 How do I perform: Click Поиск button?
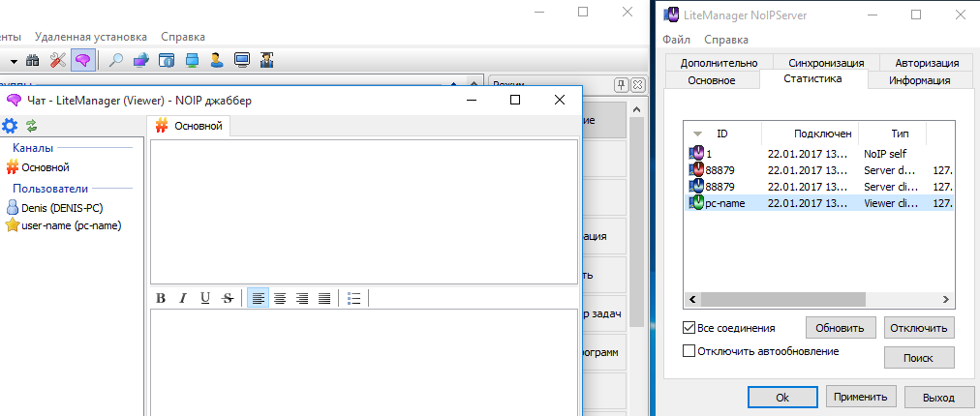pos(919,358)
